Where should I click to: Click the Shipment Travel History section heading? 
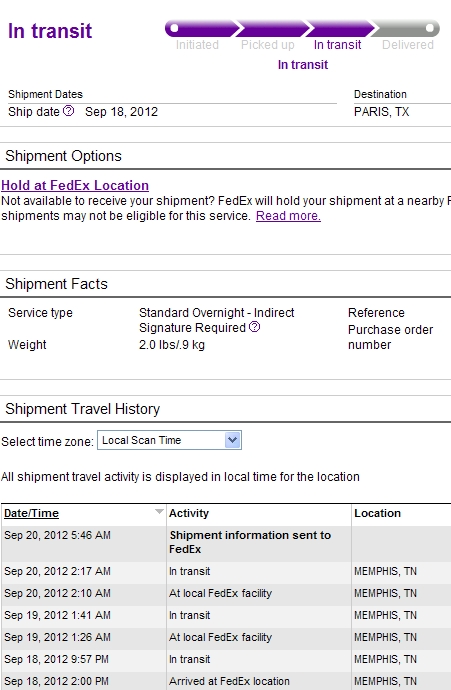83,409
